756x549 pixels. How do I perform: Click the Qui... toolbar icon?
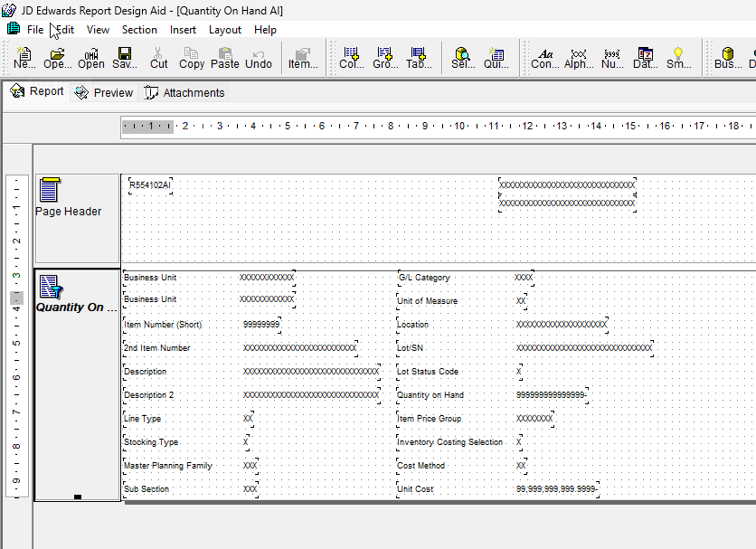pos(496,57)
